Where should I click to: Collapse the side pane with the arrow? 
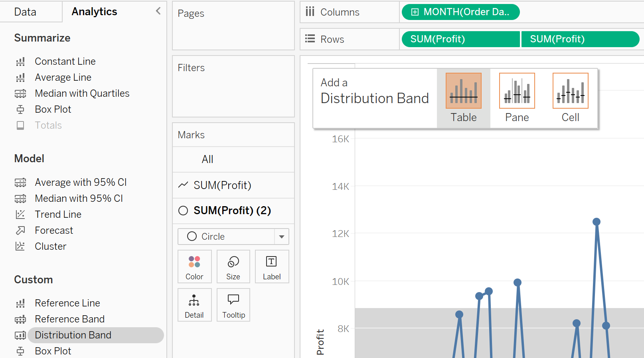click(158, 11)
